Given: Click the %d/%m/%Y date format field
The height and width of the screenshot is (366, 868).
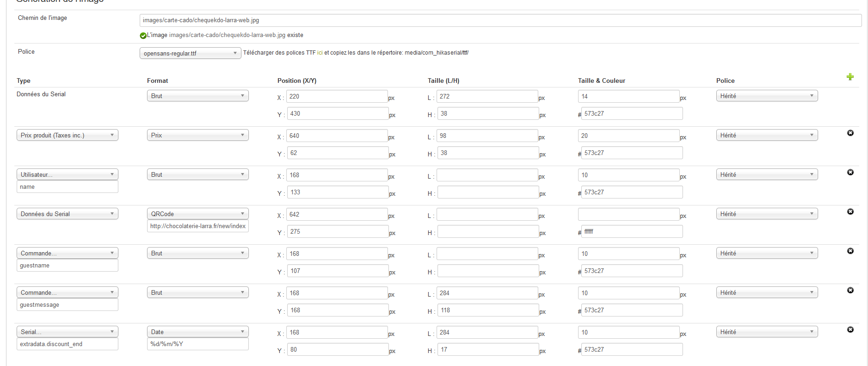Looking at the screenshot, I should 197,344.
